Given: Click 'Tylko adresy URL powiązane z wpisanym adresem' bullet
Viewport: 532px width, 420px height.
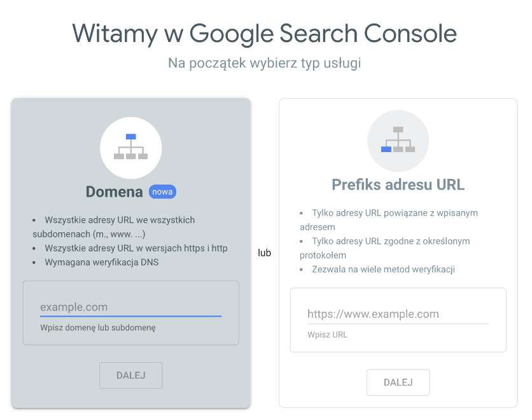Looking at the screenshot, I should tap(395, 213).
